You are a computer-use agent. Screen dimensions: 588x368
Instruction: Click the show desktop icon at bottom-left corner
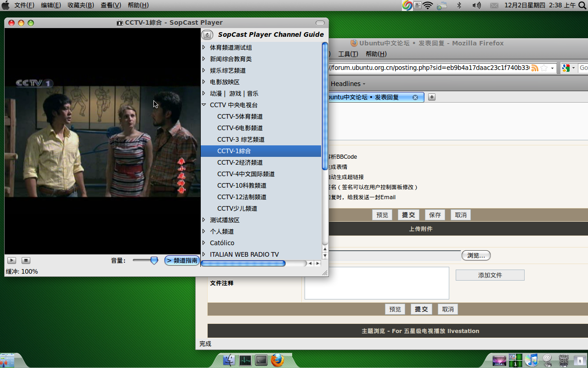(7, 360)
